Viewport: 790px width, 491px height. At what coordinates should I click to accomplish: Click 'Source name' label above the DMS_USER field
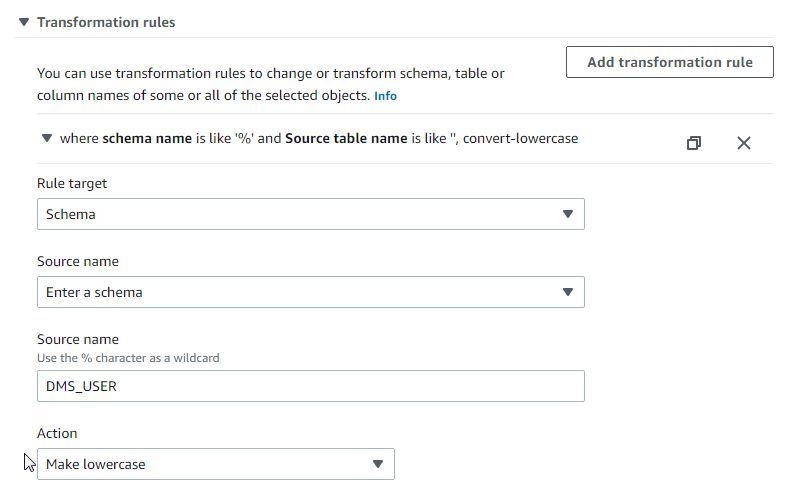78,340
